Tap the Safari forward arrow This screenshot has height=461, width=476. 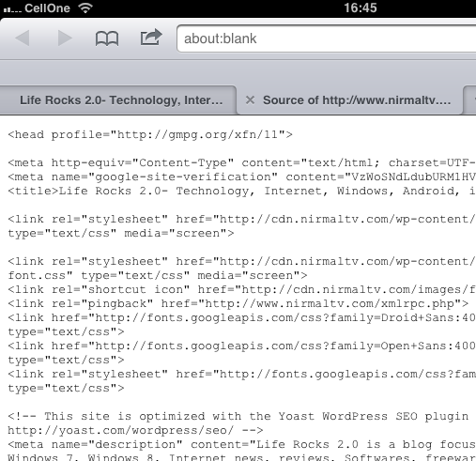(65, 38)
